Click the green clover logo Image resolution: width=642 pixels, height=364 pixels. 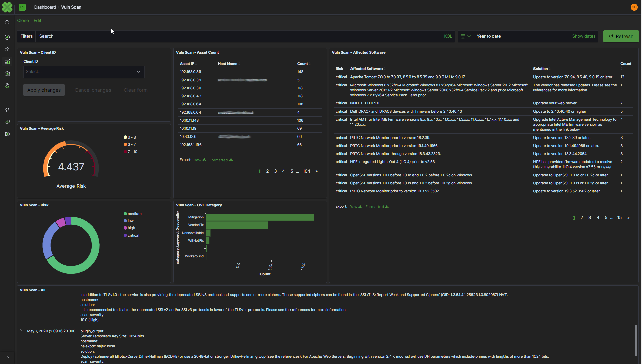click(7, 7)
